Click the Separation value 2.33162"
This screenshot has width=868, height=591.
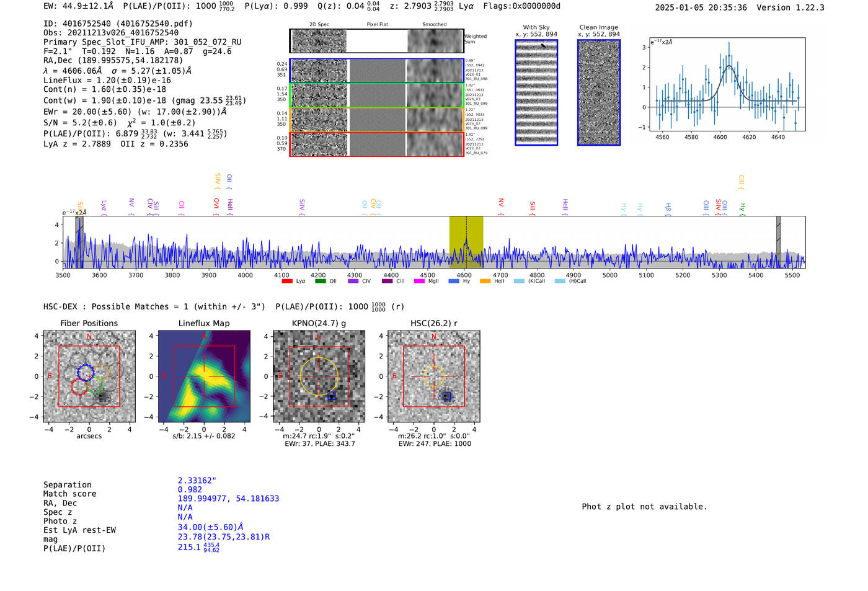[x=197, y=481]
